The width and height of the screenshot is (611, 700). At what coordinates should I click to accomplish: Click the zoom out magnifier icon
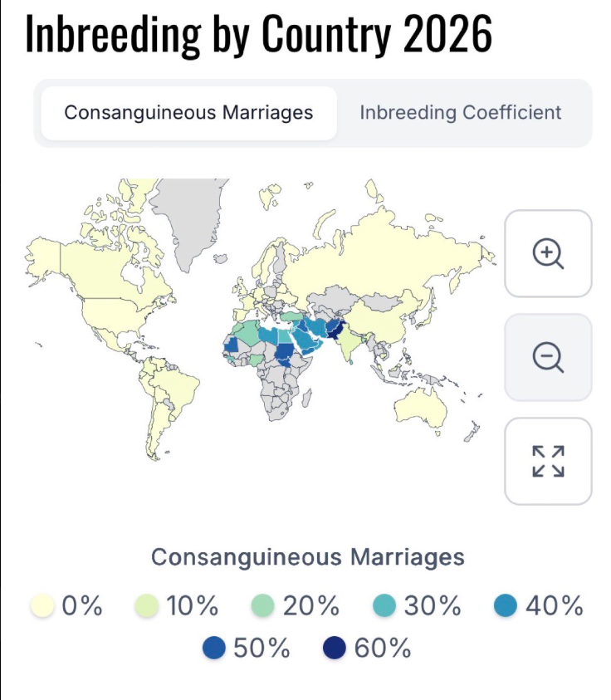click(x=548, y=357)
